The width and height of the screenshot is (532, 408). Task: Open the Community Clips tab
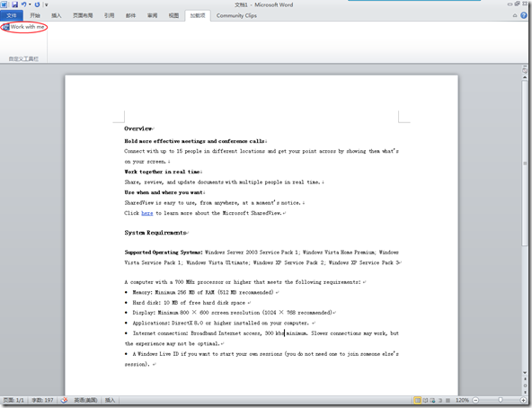pos(236,15)
